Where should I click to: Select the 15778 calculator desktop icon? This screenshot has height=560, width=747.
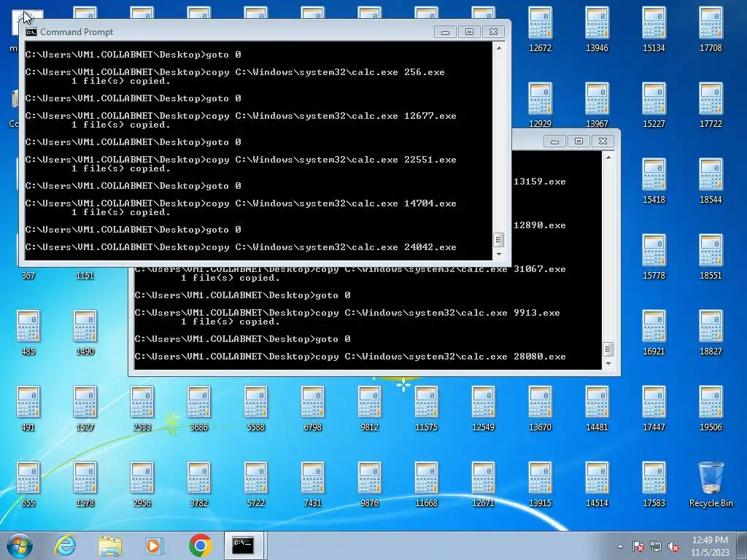coord(654,257)
